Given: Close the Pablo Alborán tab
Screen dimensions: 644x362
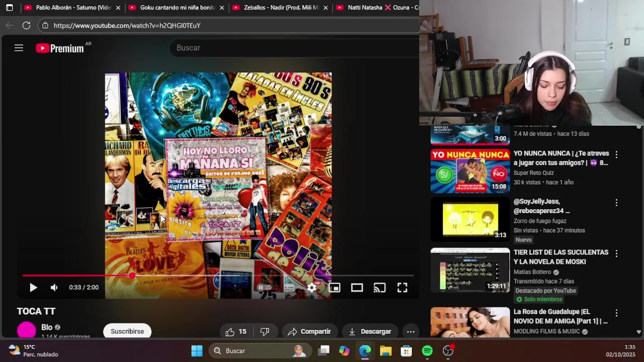Looking at the screenshot, I should tap(118, 8).
